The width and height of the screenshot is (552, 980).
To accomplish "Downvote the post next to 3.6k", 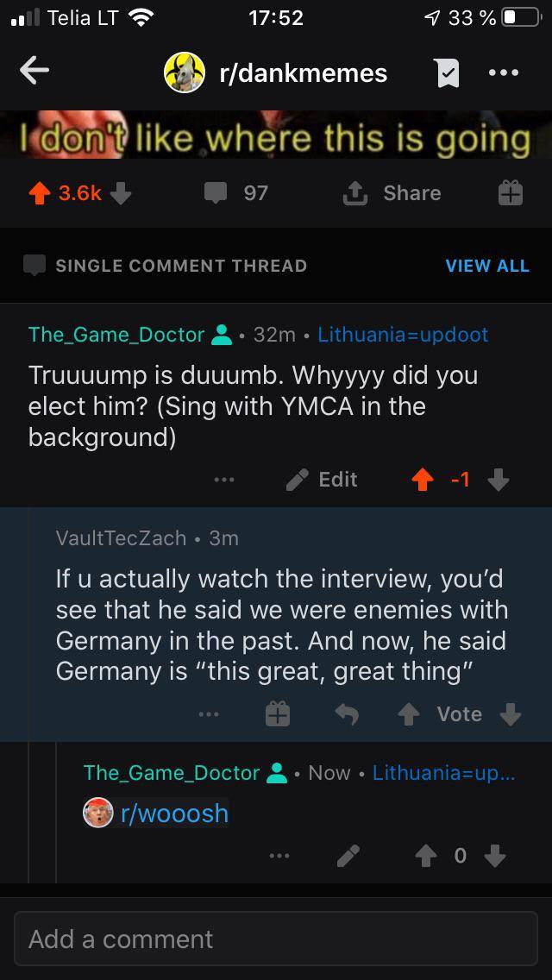I will coord(121,193).
